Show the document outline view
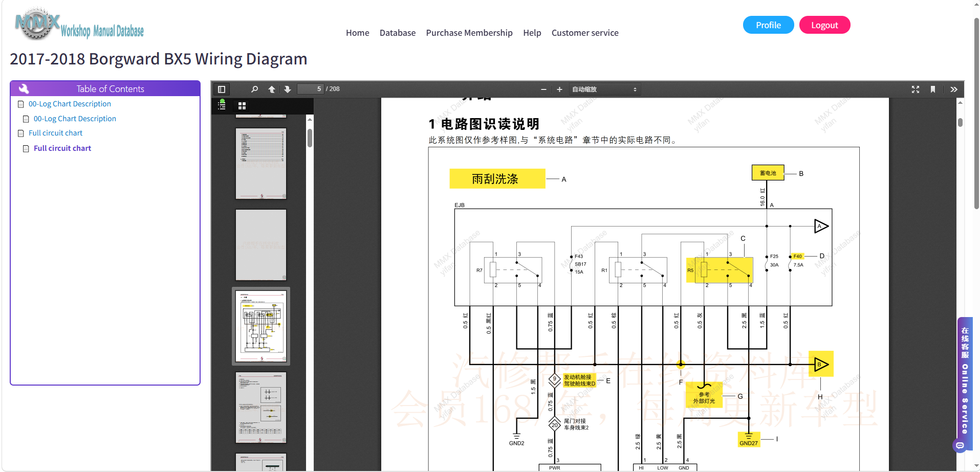 point(222,105)
